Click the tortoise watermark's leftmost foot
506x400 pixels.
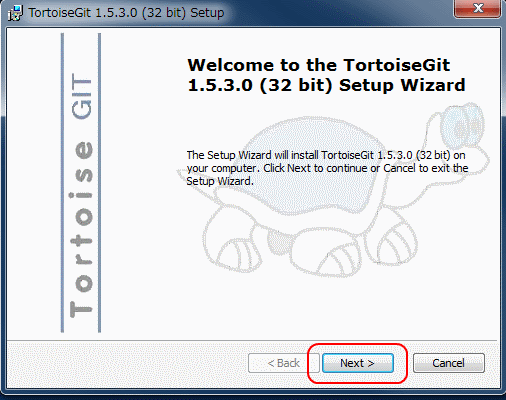coord(232,248)
